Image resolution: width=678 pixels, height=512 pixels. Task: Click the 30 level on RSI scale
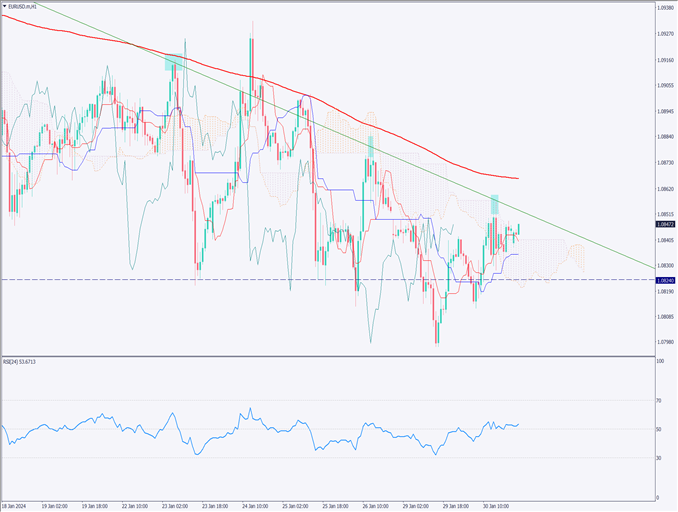click(x=659, y=457)
